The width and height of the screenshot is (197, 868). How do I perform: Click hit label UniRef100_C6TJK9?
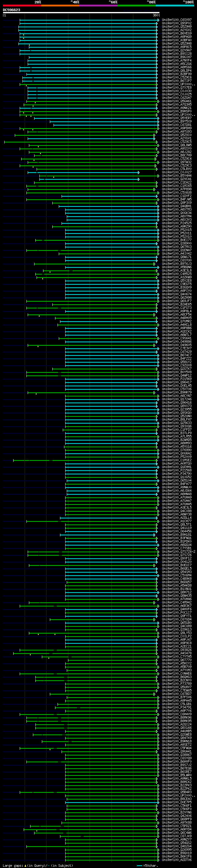tap(177, 836)
